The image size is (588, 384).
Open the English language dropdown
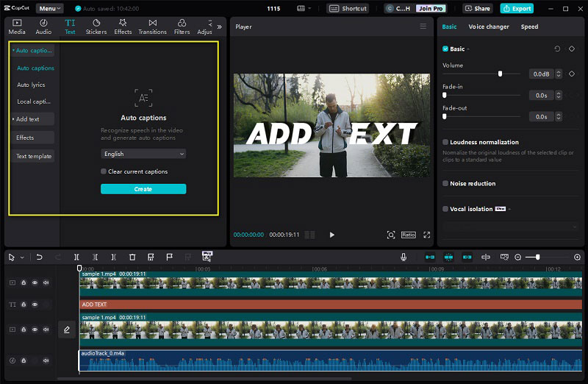point(143,154)
